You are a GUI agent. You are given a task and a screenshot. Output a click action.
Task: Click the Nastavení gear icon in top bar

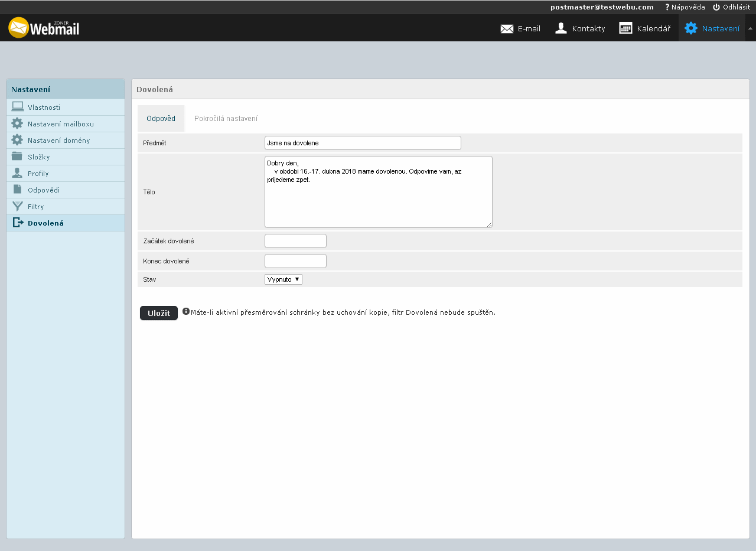point(690,28)
